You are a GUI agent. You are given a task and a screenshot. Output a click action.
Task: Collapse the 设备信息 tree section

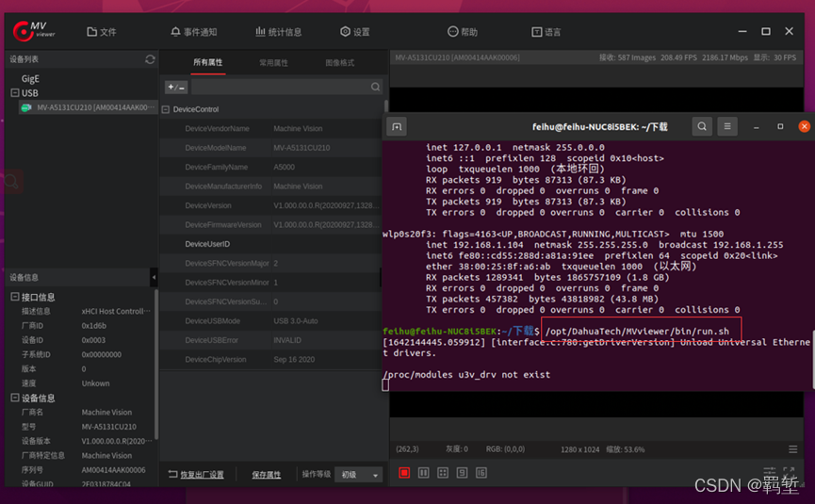[15, 398]
